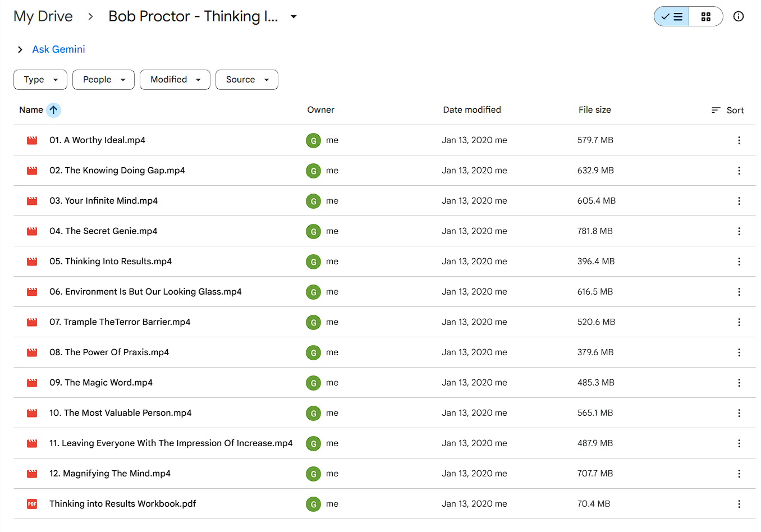Click owner avatar for 09. The Magic Word.mp4
The height and width of the screenshot is (532, 761).
(x=313, y=383)
